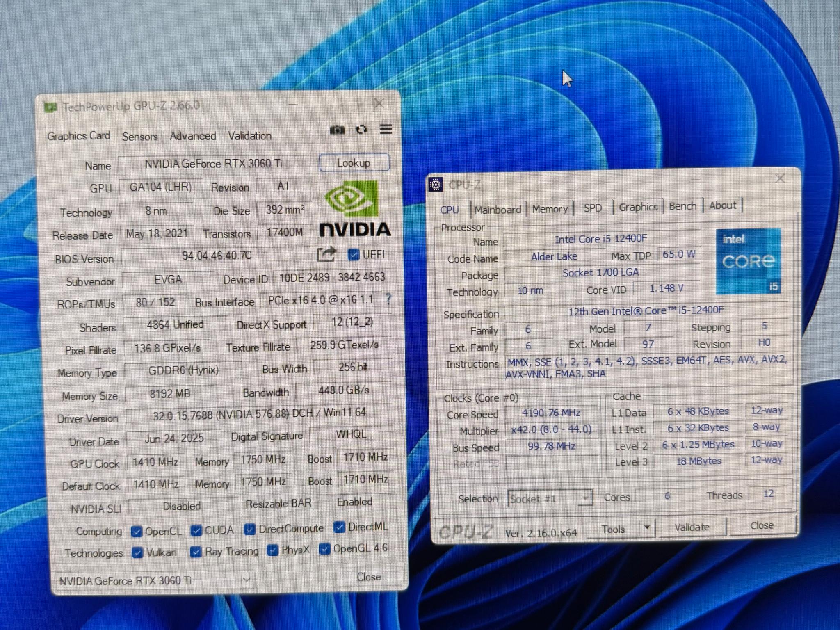840x630 pixels.
Task: Click the Digital Signature WHQL field
Action: (x=351, y=434)
